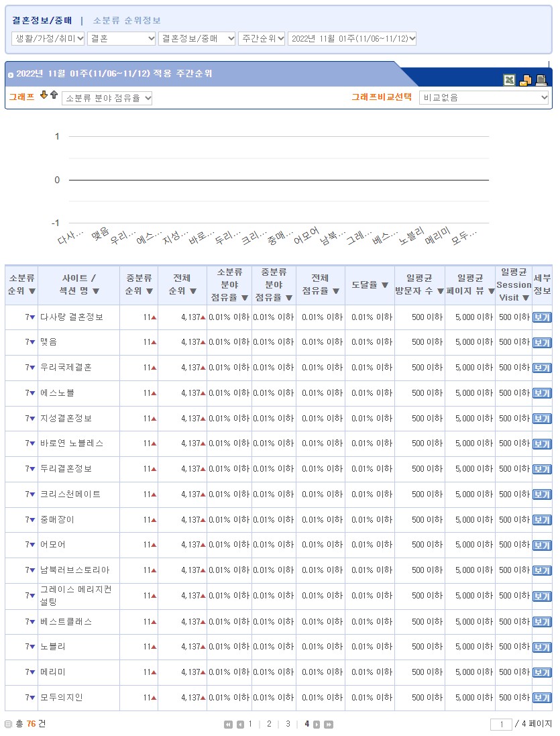560x736 pixels.
Task: Open the 생활/가정/취미 category dropdown
Action: pyautogui.click(x=48, y=38)
